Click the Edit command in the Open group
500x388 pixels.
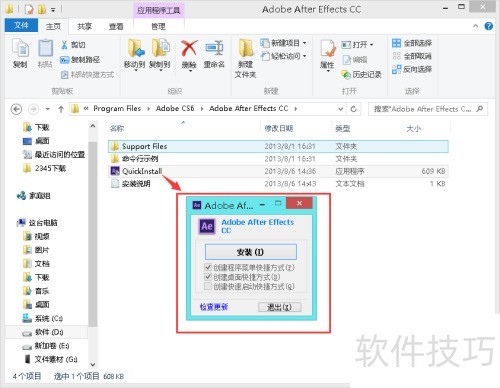[x=355, y=60]
